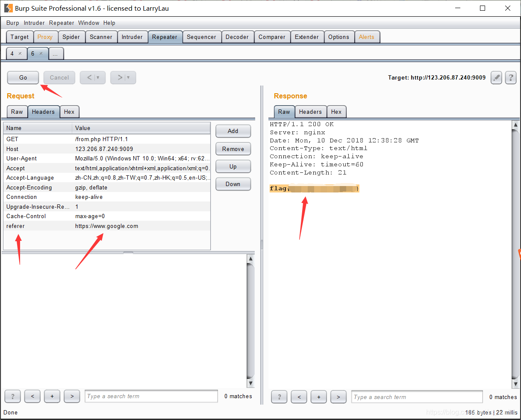
Task: Click the plus button in response search bar
Action: pyautogui.click(x=319, y=397)
